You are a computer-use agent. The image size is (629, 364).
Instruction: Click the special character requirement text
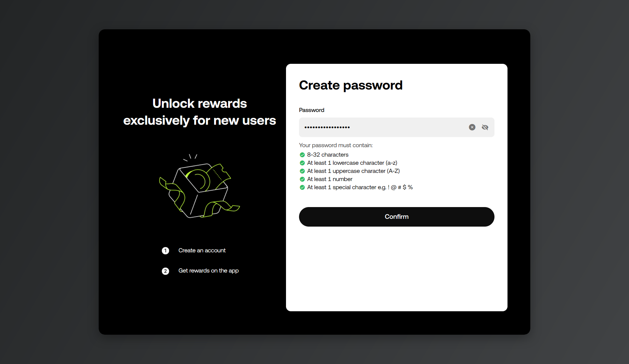[360, 187]
